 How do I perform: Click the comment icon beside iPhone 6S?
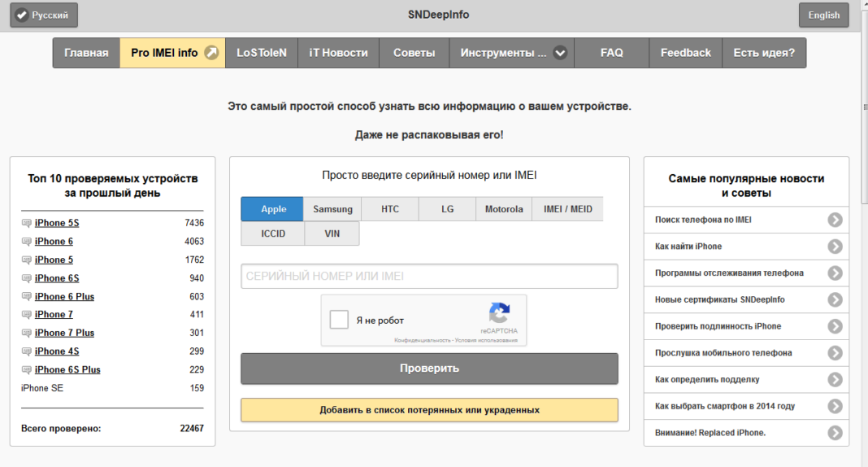[26, 278]
